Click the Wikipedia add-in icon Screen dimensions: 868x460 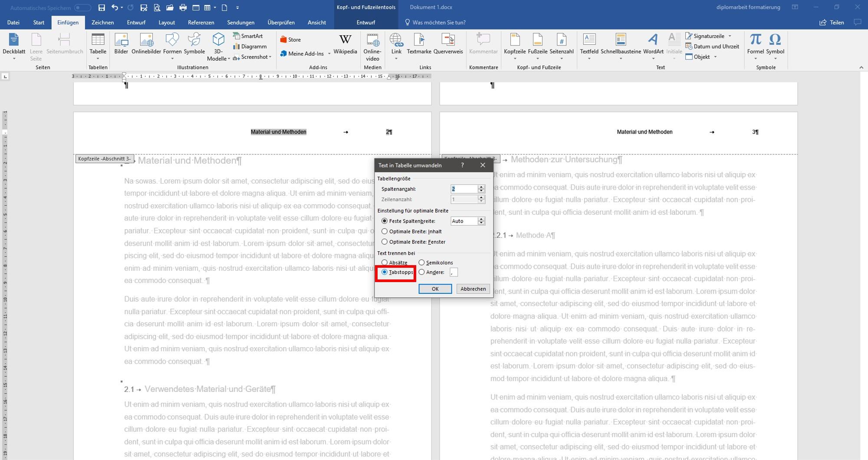pos(345,43)
